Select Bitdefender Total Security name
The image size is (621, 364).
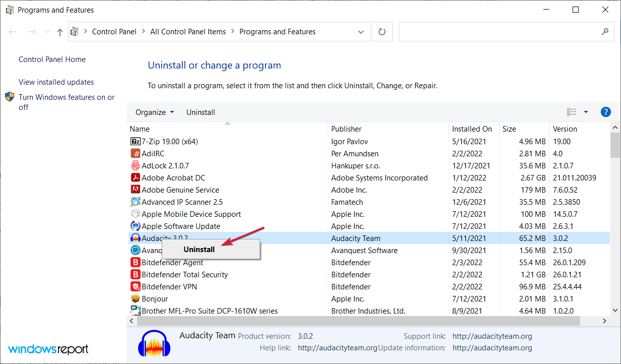[184, 275]
